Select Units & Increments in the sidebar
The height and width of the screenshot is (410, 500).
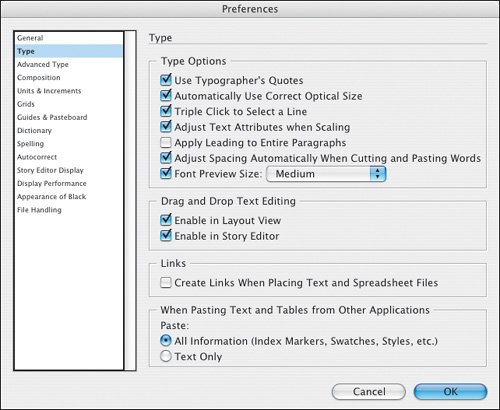click(x=49, y=91)
